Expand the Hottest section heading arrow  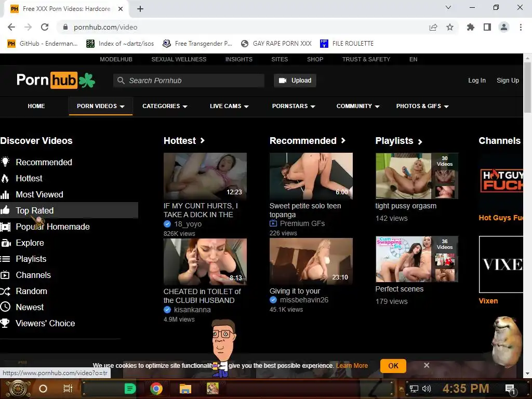click(x=203, y=140)
